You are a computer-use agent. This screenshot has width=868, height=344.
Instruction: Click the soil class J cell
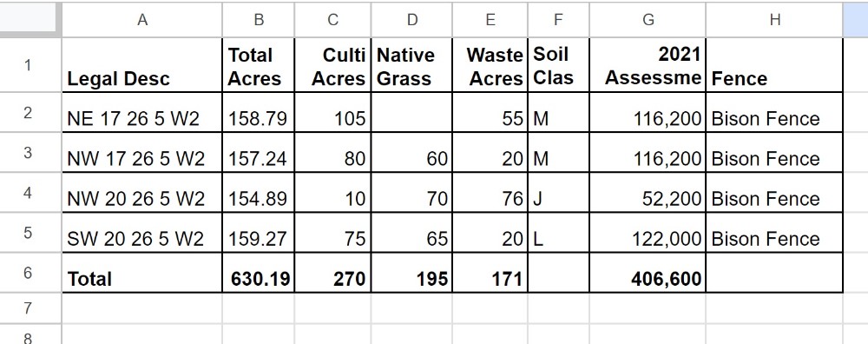pyautogui.click(x=558, y=192)
